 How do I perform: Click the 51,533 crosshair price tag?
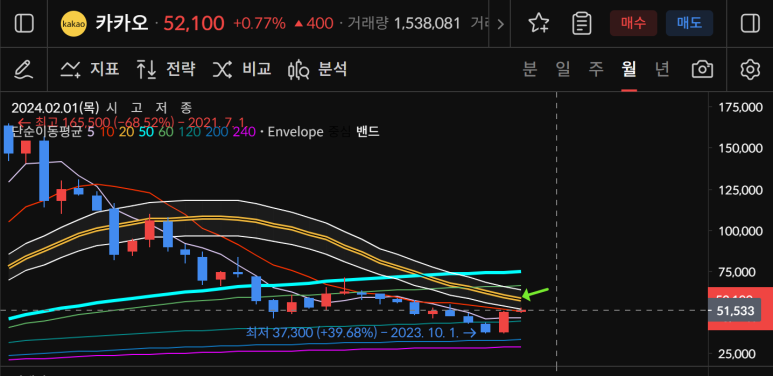[735, 311]
